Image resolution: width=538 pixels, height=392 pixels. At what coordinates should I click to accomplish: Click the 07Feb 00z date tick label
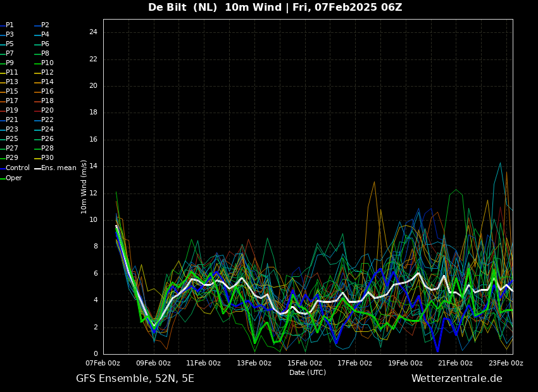click(103, 363)
